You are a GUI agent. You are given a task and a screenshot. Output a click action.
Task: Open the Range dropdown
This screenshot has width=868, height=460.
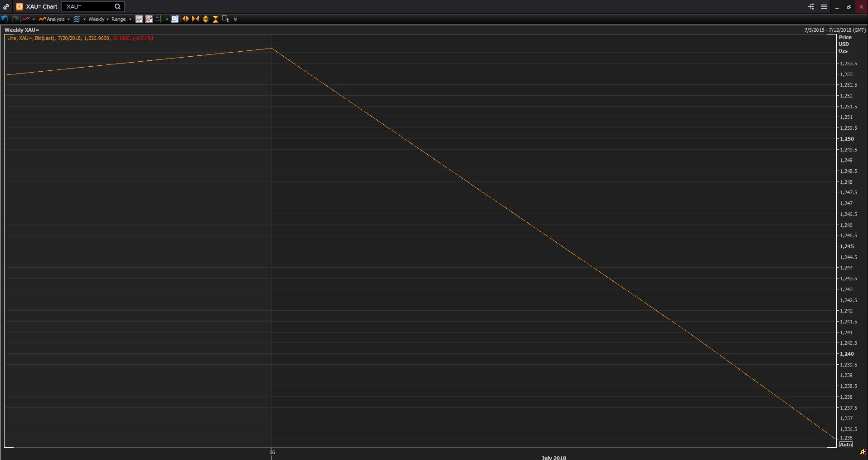click(121, 19)
